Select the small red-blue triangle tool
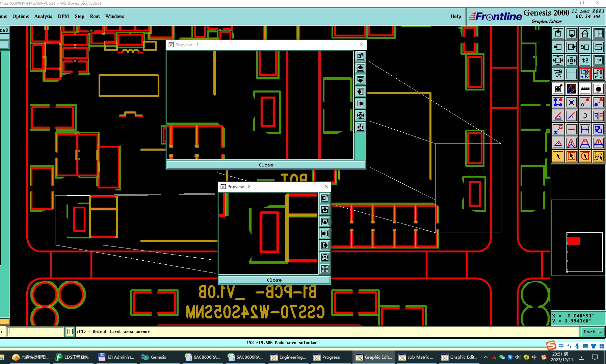This screenshot has width=606, height=364. coord(558,143)
